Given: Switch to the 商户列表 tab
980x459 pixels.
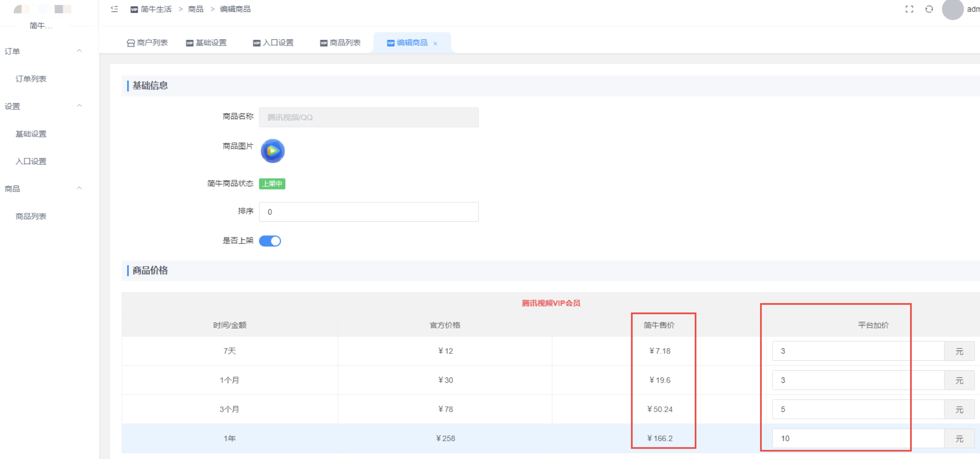Looking at the screenshot, I should click(x=147, y=43).
